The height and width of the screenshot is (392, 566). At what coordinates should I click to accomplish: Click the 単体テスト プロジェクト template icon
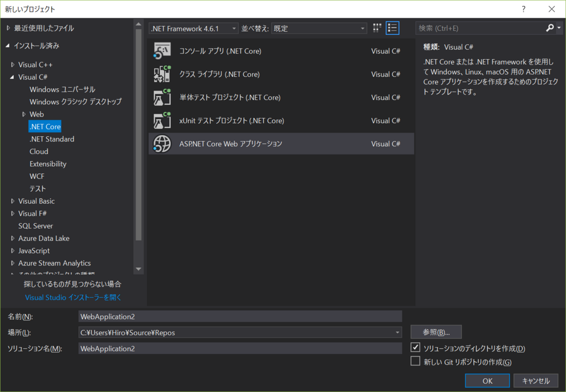162,97
